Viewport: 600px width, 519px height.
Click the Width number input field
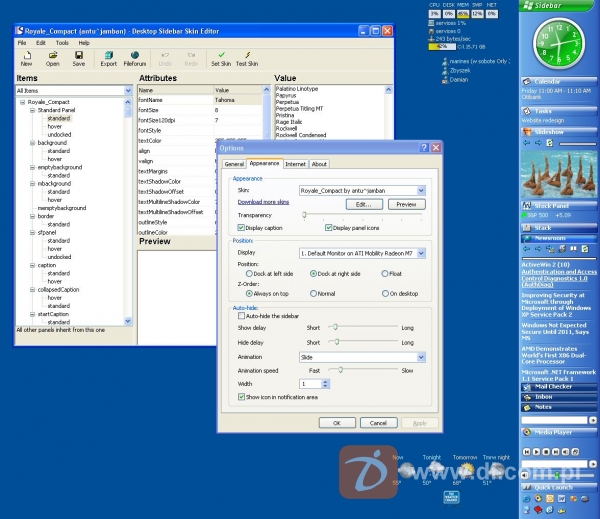click(x=307, y=383)
